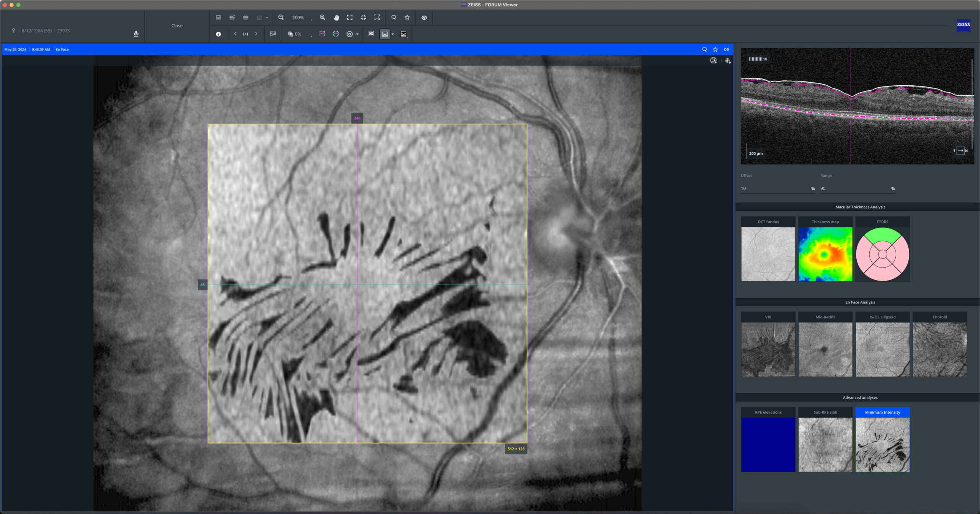Toggle the HD image mode

coord(371,34)
